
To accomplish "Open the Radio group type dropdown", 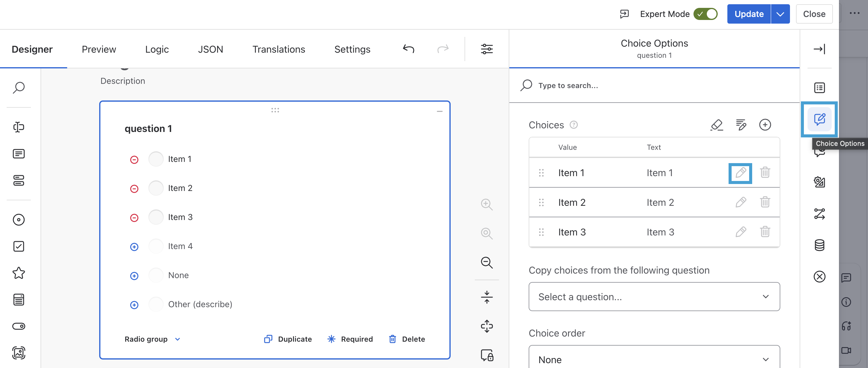I will 152,339.
